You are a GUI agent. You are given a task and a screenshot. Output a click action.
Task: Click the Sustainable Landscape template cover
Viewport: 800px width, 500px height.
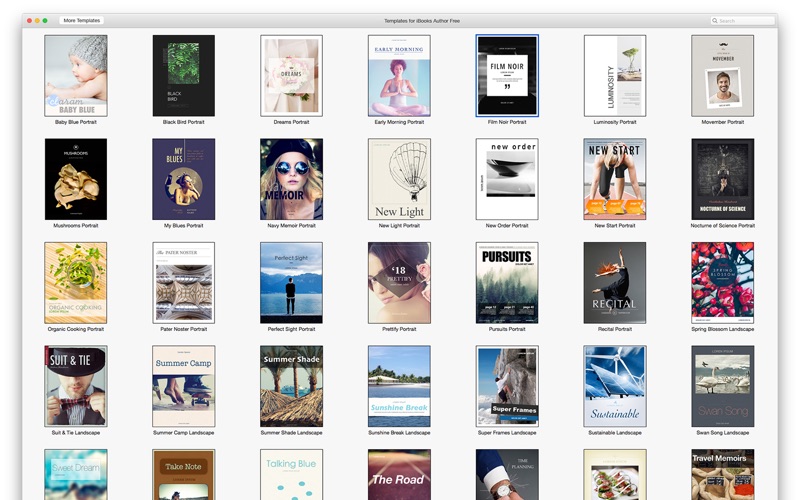(x=615, y=386)
